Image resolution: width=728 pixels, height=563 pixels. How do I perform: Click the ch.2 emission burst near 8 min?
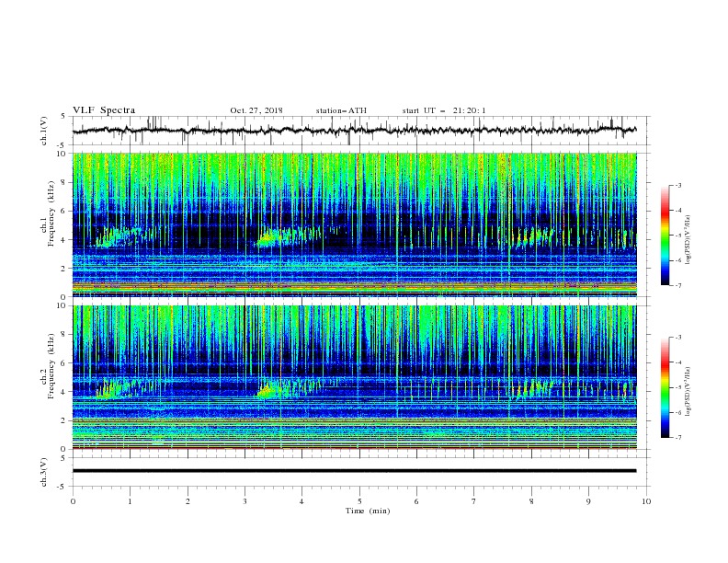[x=534, y=388]
